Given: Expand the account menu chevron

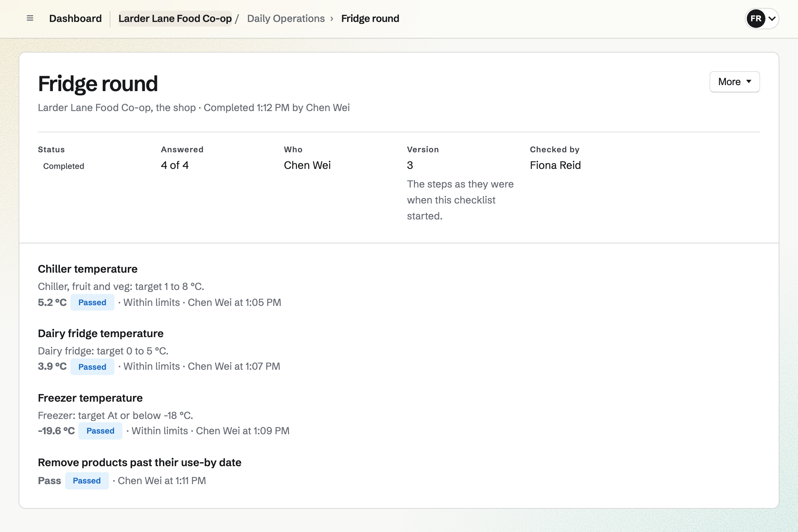Looking at the screenshot, I should point(772,18).
